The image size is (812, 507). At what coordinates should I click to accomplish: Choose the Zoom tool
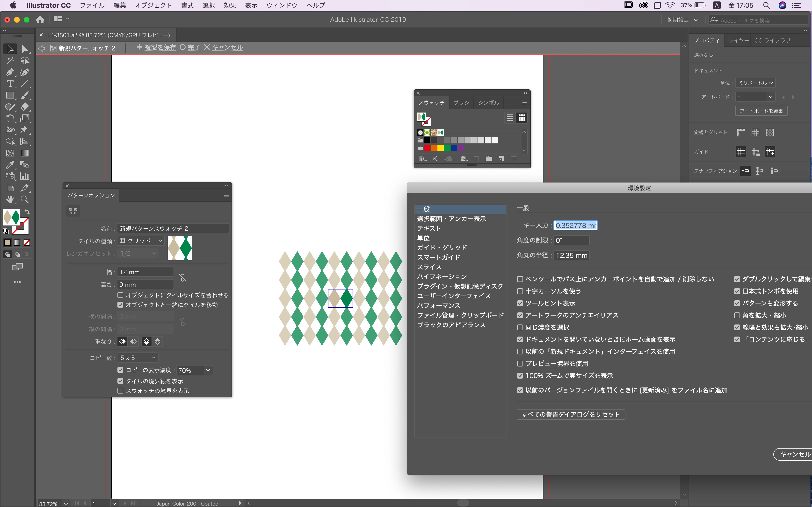coord(24,200)
